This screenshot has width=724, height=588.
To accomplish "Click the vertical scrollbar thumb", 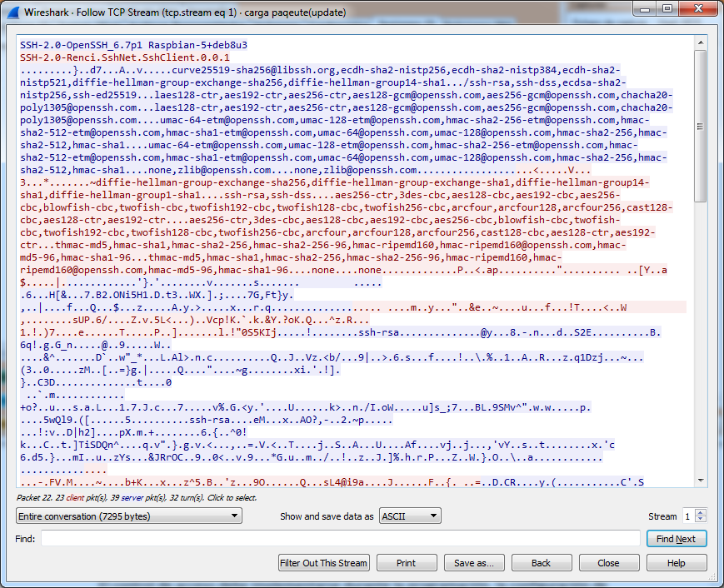I will coord(700,125).
